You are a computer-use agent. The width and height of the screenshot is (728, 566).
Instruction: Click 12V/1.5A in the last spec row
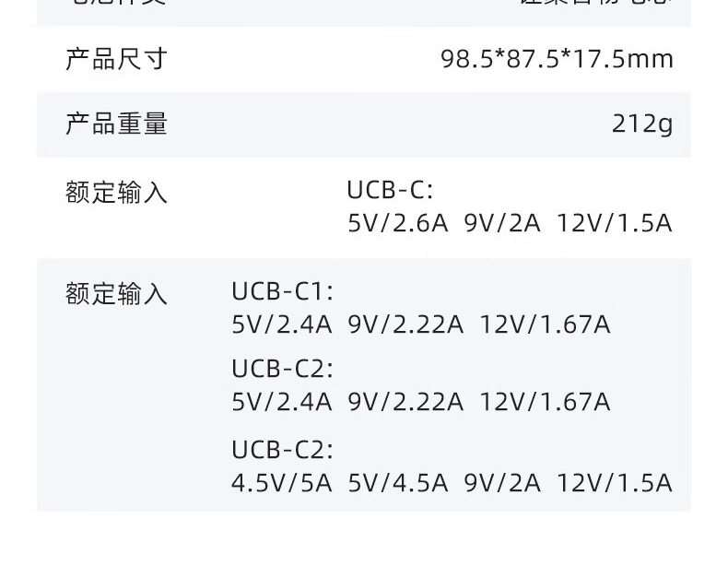(614, 484)
